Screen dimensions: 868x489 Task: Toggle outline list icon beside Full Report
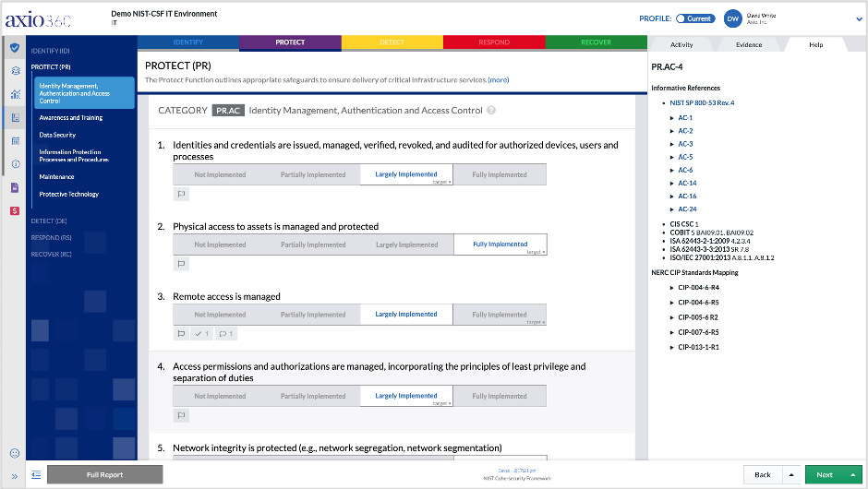coord(36,474)
